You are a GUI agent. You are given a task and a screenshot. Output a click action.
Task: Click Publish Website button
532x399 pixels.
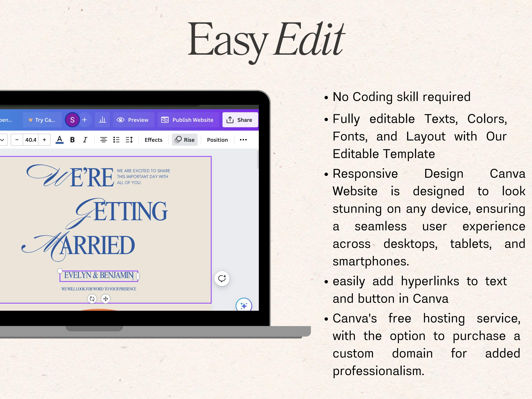click(188, 120)
